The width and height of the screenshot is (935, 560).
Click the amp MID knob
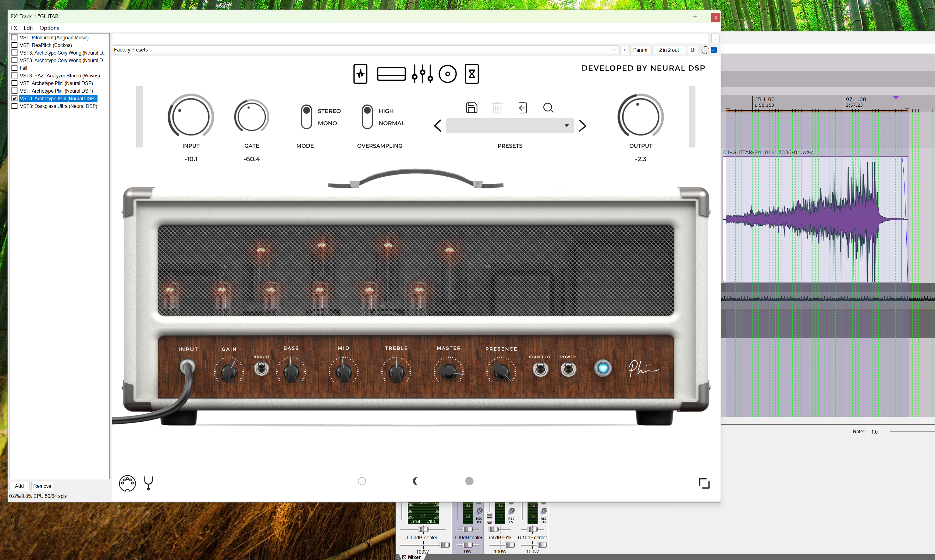click(343, 371)
